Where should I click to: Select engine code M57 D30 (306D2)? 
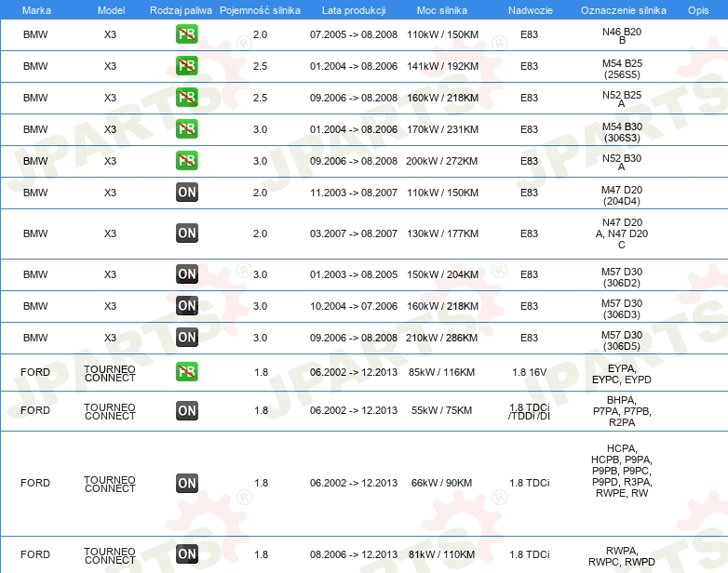[622, 277]
